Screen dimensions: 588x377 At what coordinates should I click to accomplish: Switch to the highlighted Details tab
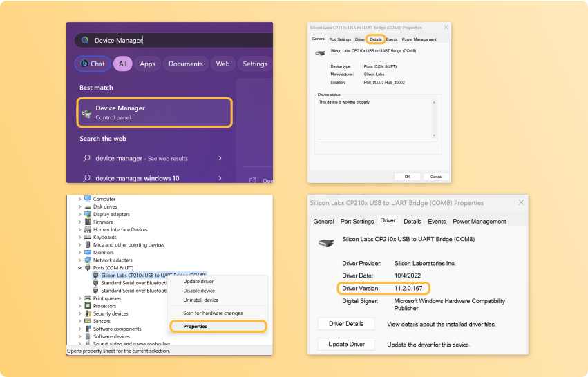tap(375, 39)
